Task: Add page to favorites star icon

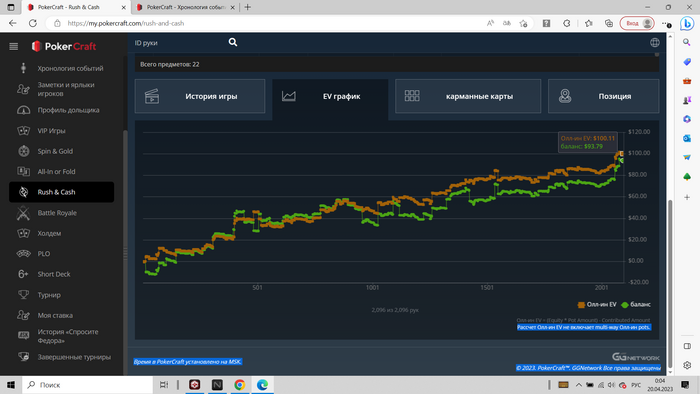Action: (524, 23)
